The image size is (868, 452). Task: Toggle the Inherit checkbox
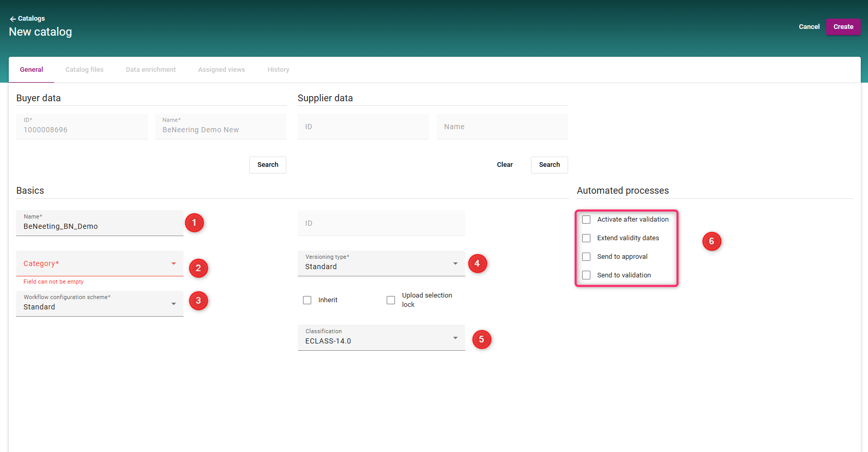click(x=307, y=300)
